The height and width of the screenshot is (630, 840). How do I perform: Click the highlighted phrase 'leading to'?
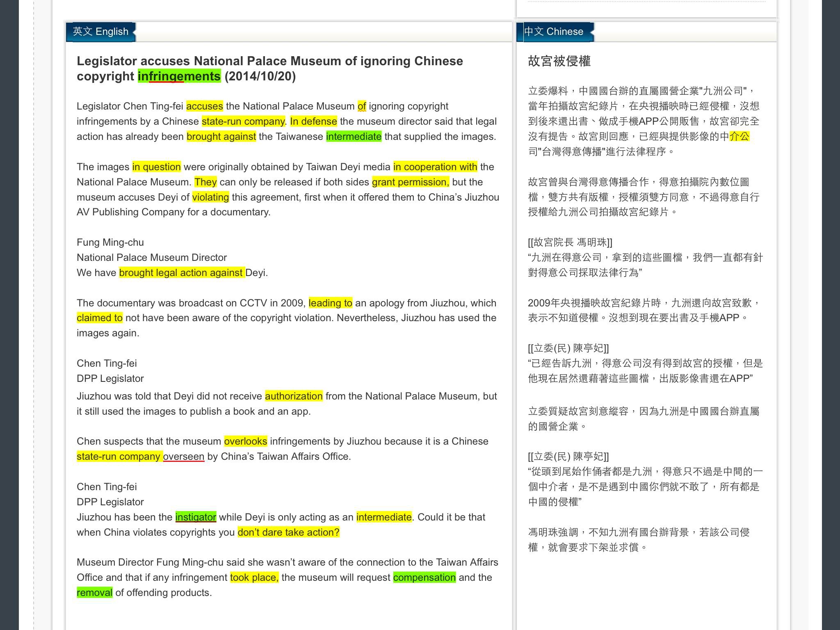pos(331,303)
